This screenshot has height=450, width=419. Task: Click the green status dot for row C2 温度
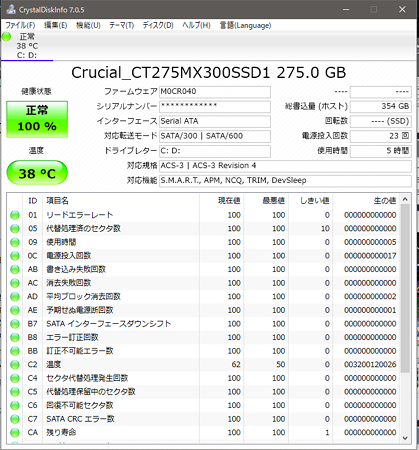(x=15, y=365)
